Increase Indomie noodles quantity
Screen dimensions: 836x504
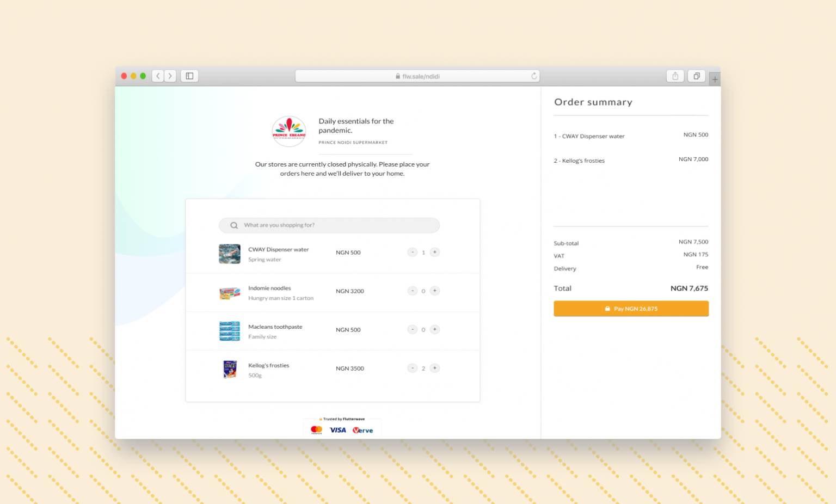[434, 291]
